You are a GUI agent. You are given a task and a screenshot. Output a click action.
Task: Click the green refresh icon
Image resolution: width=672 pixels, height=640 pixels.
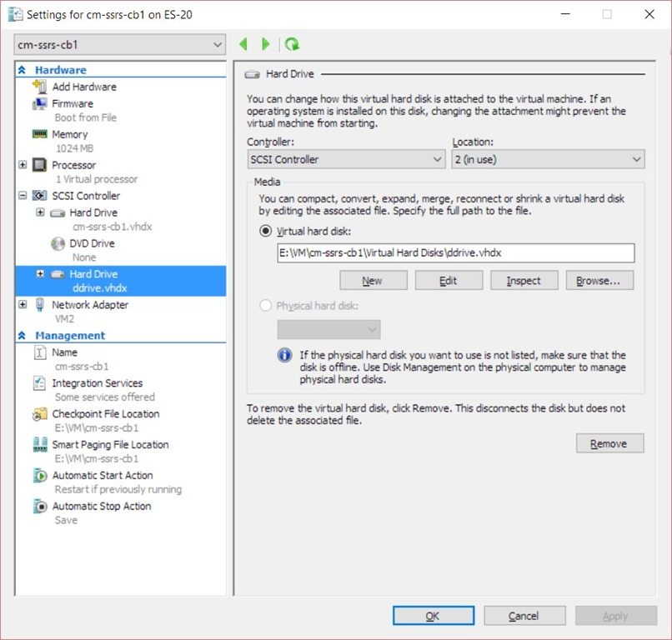click(x=292, y=44)
